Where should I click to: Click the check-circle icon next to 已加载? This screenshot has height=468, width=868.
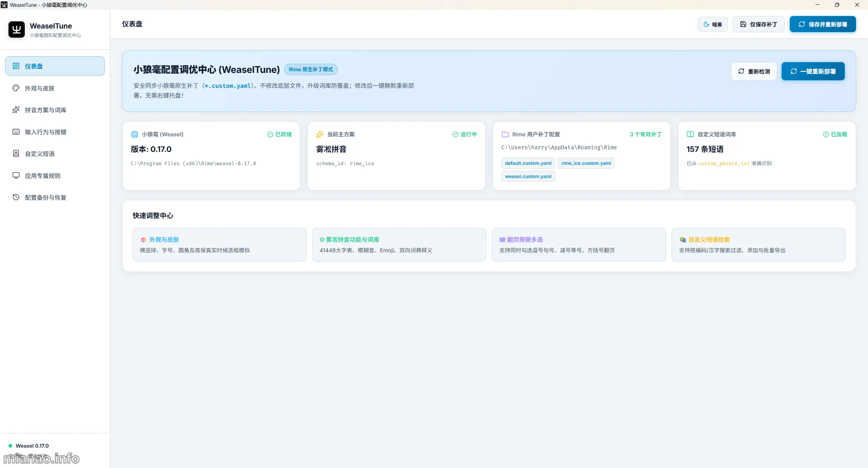pyautogui.click(x=826, y=134)
